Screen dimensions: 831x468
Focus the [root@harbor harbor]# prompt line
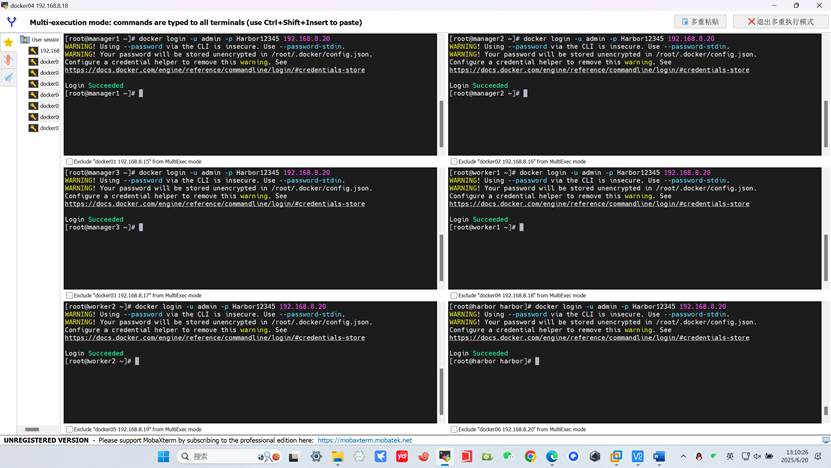494,361
